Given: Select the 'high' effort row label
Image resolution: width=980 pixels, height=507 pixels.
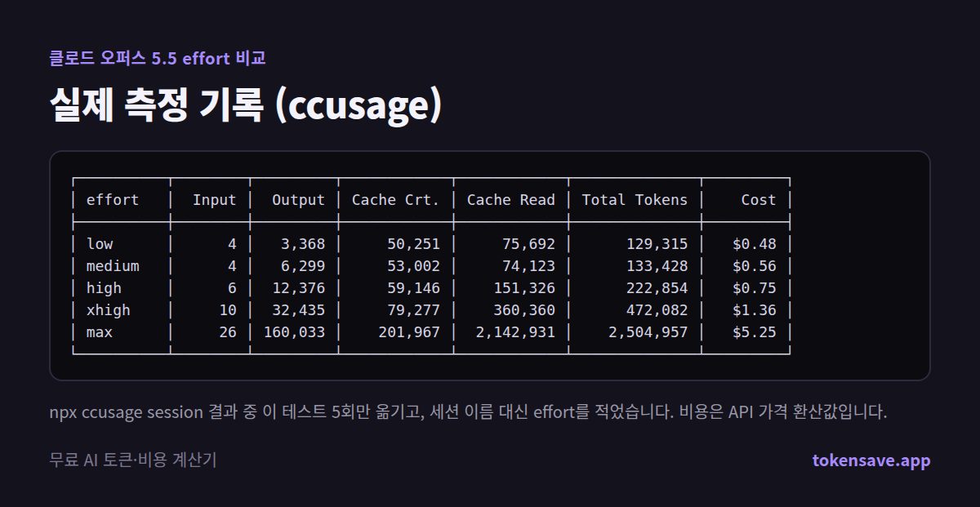Looking at the screenshot, I should point(104,287).
